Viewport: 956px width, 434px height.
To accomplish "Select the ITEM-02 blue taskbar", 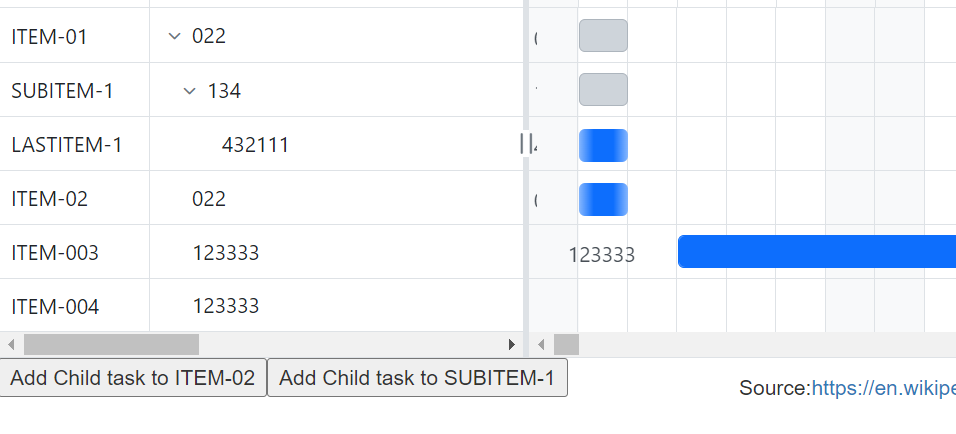I will pyautogui.click(x=603, y=199).
